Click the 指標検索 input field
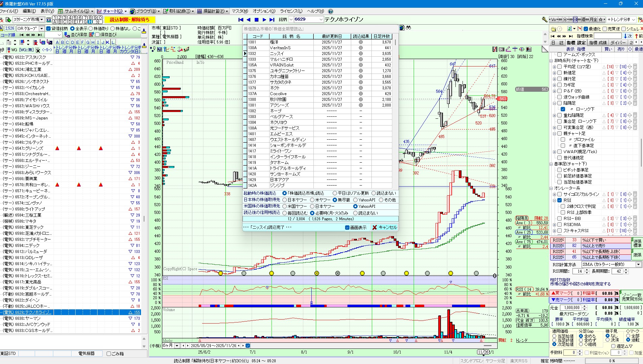This screenshot has width=643, height=364. tap(608, 36)
